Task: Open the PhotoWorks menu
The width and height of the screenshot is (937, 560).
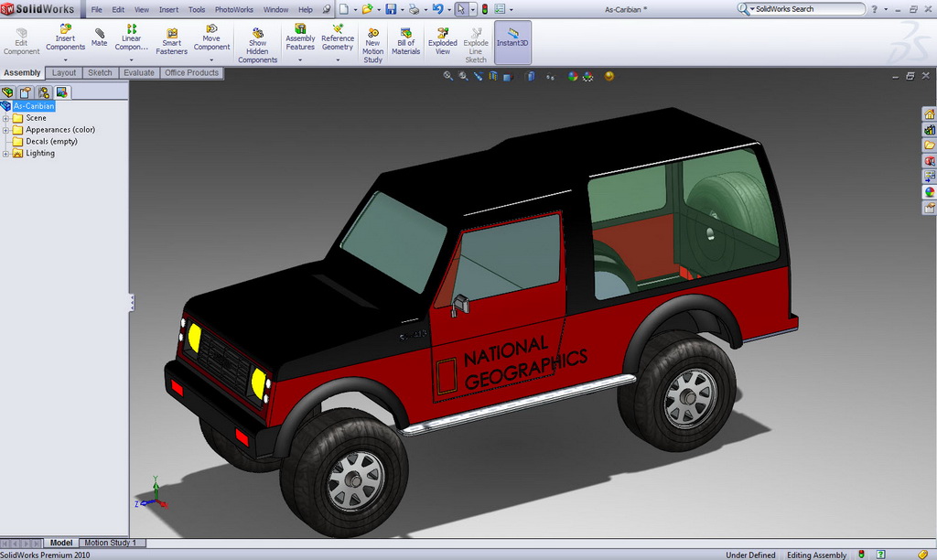Action: coord(234,9)
